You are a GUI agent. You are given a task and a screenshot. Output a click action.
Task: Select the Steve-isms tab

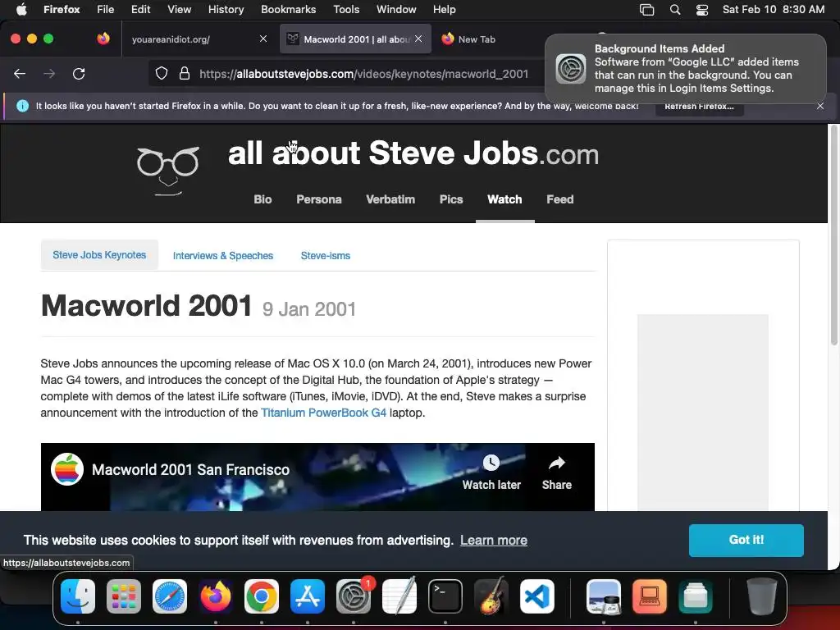coord(325,256)
